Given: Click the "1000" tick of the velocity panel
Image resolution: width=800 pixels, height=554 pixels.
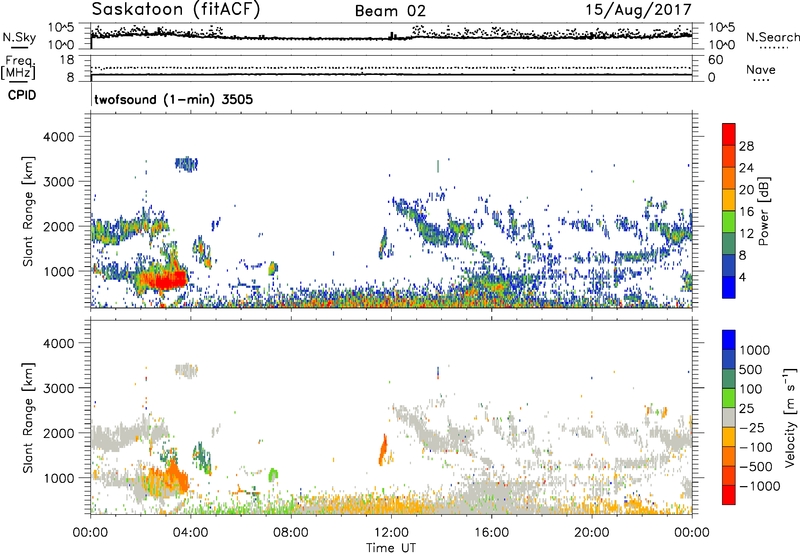Looking at the screenshot, I should click(x=59, y=478).
